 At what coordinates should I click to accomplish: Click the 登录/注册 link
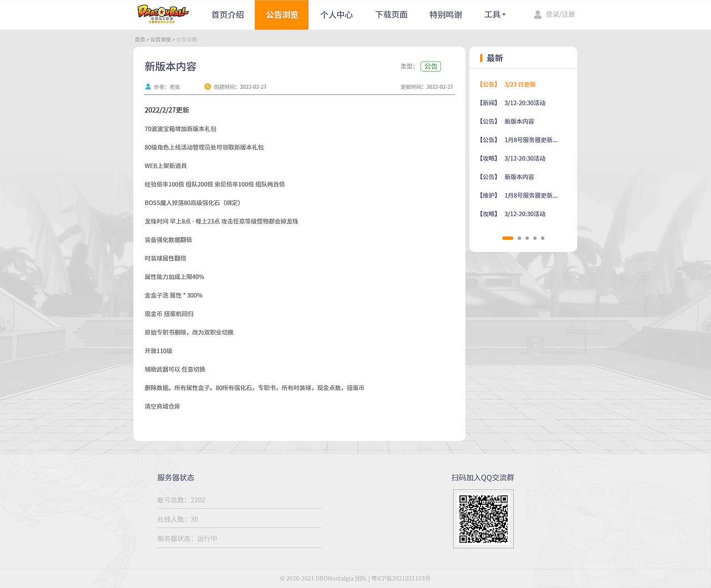(559, 14)
